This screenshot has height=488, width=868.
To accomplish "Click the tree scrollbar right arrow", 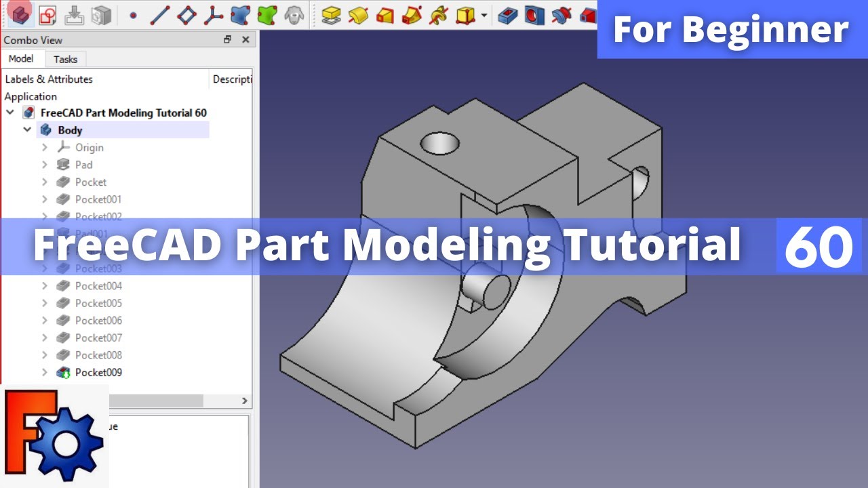I will (x=245, y=401).
